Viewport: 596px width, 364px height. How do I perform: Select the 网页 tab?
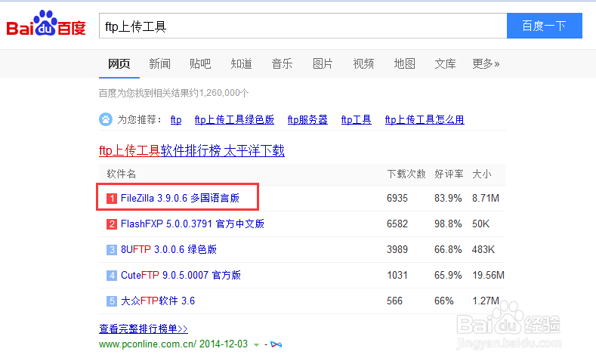(119, 63)
